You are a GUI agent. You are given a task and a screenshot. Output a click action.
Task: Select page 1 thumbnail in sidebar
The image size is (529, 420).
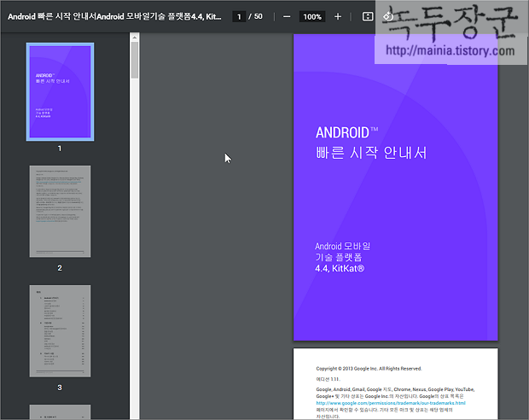[60, 92]
